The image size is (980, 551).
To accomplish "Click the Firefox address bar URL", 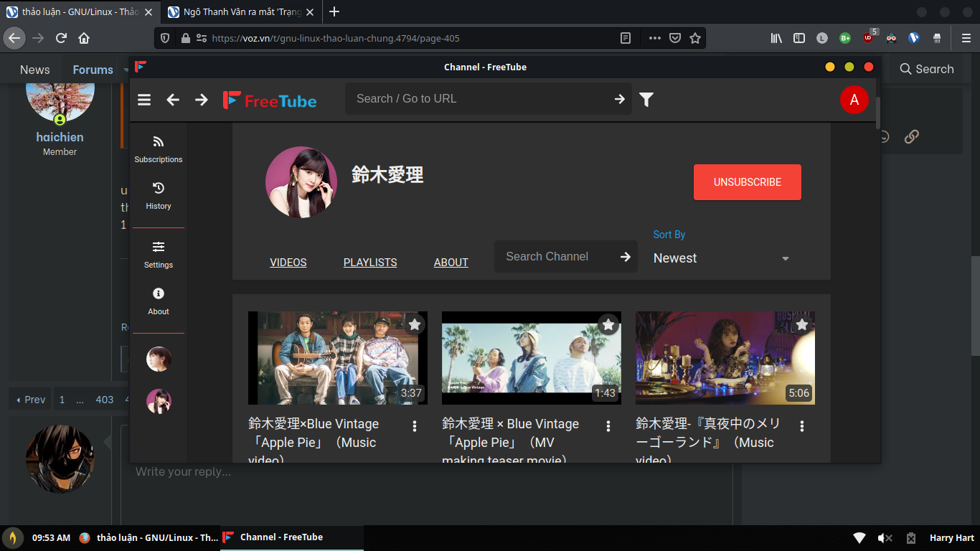I will click(x=336, y=38).
